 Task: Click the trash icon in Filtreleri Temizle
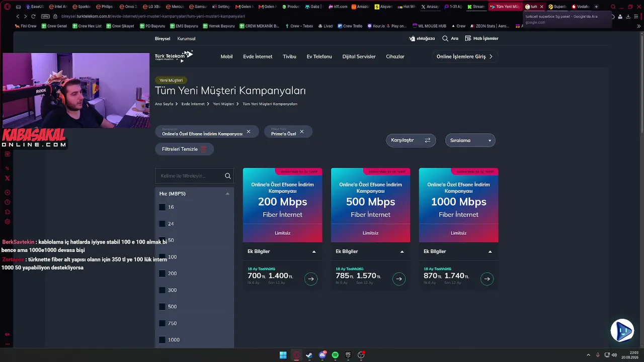(x=203, y=149)
